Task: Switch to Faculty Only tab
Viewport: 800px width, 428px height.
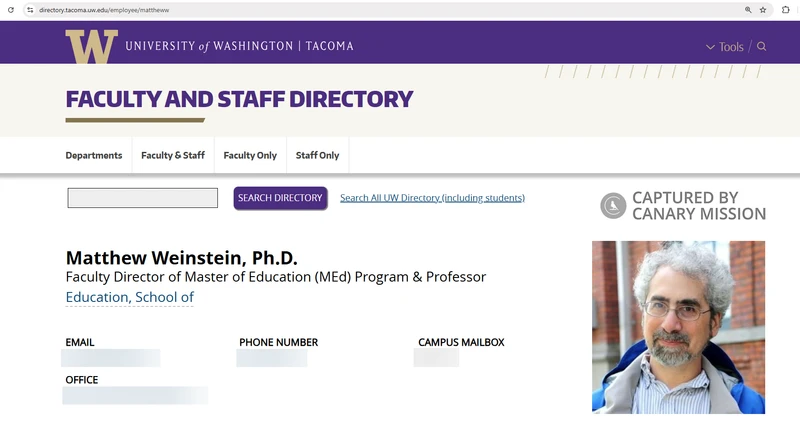Action: tap(250, 155)
